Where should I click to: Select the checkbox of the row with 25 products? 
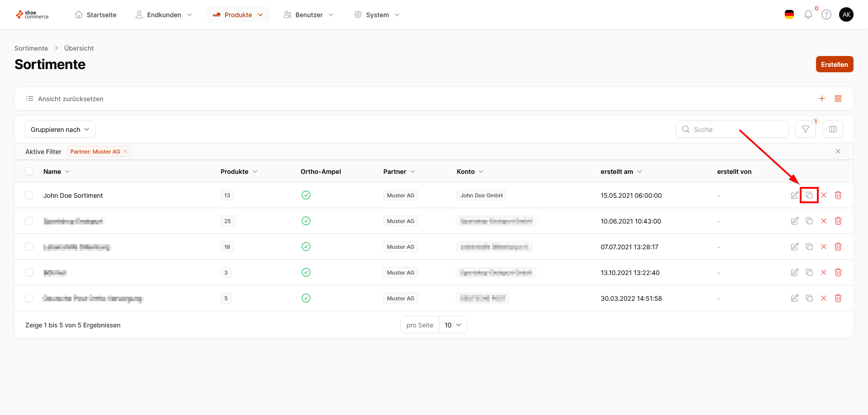click(29, 221)
